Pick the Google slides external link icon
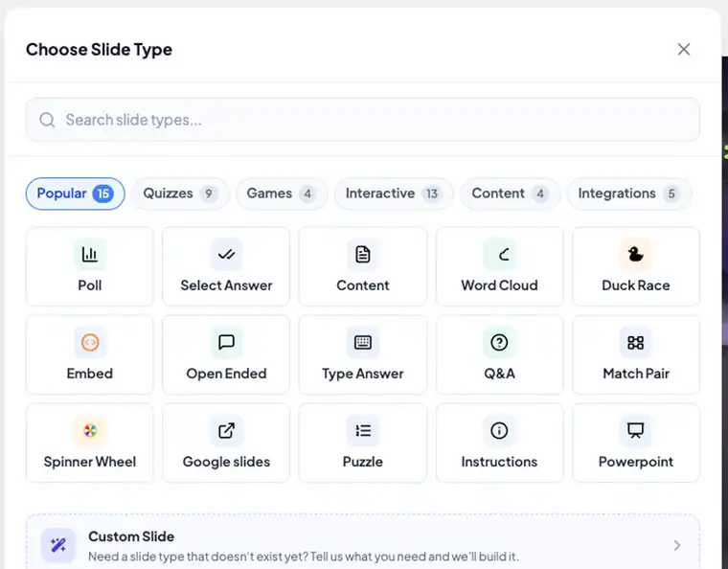 [227, 431]
